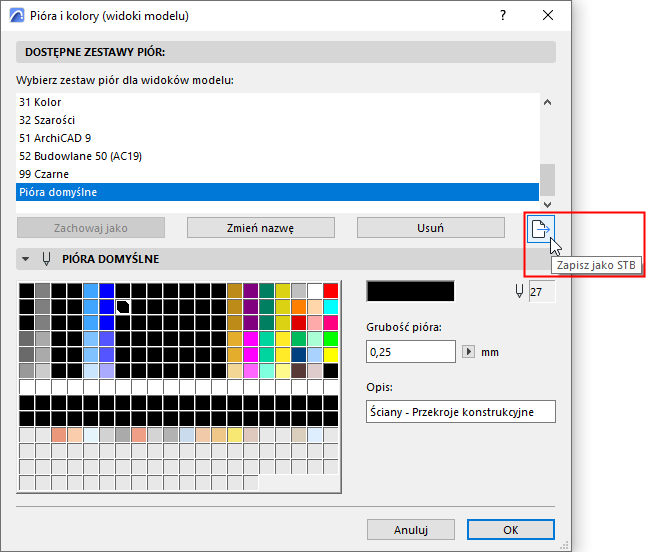Pick the red swatch in top row
This screenshot has height=552, width=646.
coord(330,290)
